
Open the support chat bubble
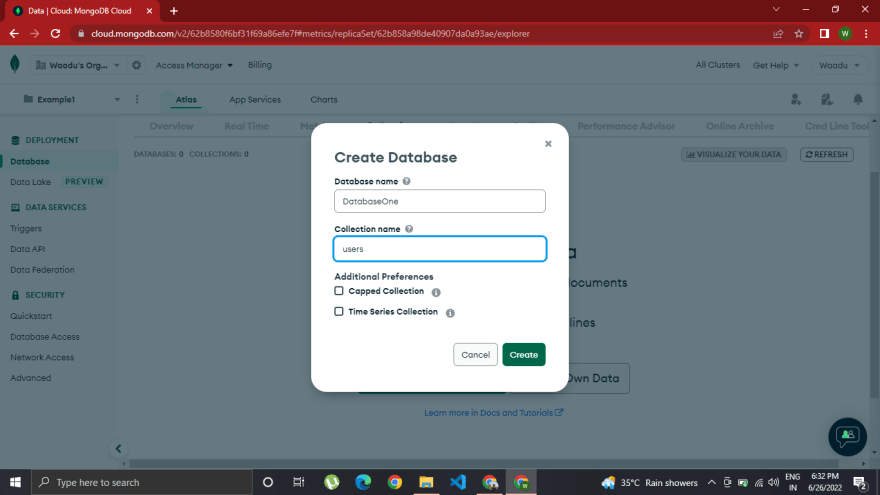coord(847,436)
